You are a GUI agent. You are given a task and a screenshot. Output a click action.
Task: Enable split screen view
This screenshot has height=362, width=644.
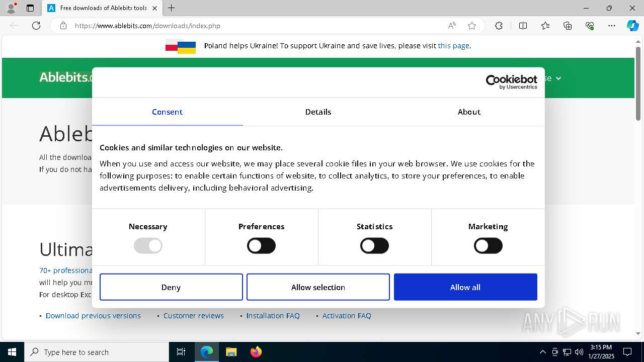click(x=523, y=26)
